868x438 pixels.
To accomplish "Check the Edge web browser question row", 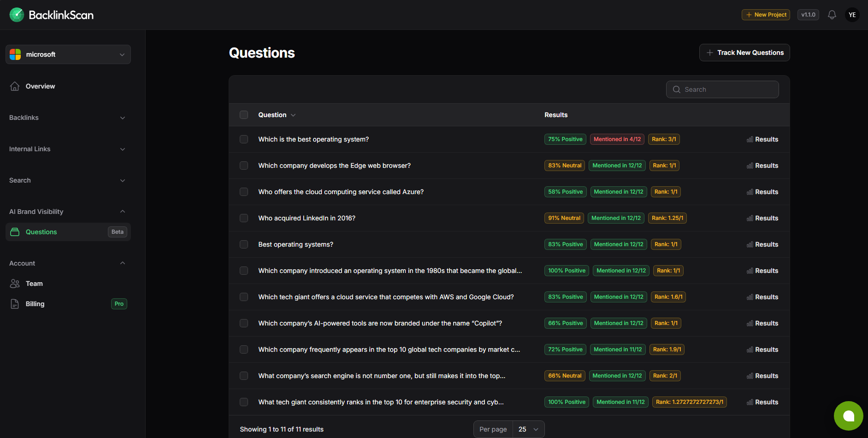I will point(244,166).
